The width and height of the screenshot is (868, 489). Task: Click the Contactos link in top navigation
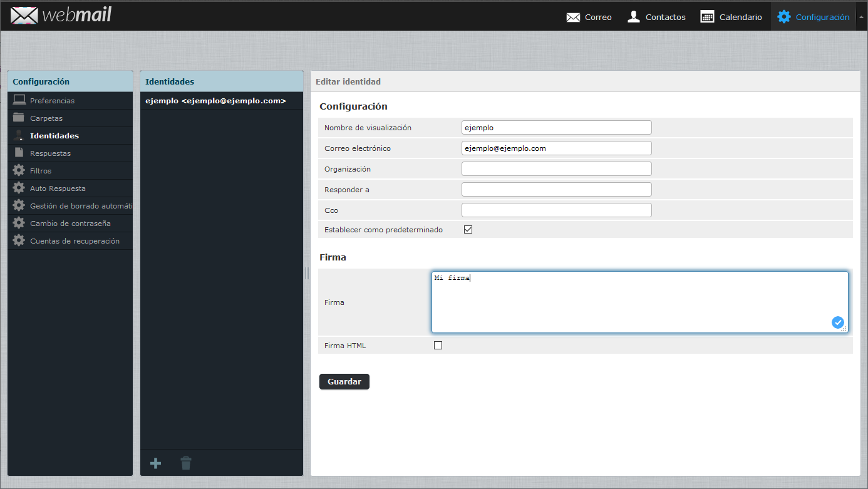pyautogui.click(x=665, y=18)
